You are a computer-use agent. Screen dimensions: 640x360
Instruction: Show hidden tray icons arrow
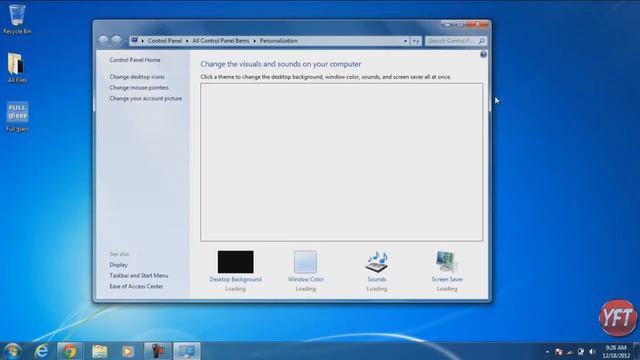547,352
